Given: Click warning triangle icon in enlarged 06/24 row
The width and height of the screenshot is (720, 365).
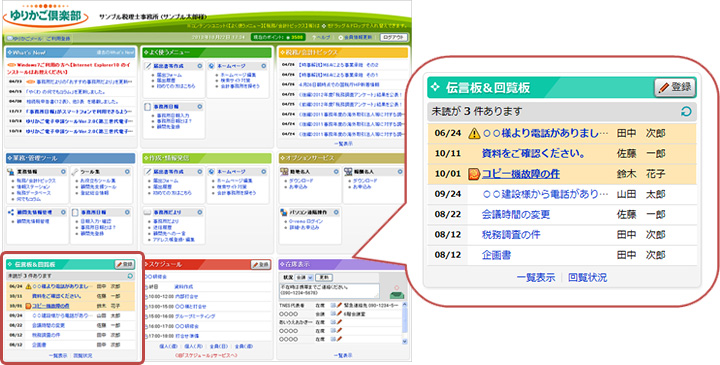Looking at the screenshot, I should [474, 134].
